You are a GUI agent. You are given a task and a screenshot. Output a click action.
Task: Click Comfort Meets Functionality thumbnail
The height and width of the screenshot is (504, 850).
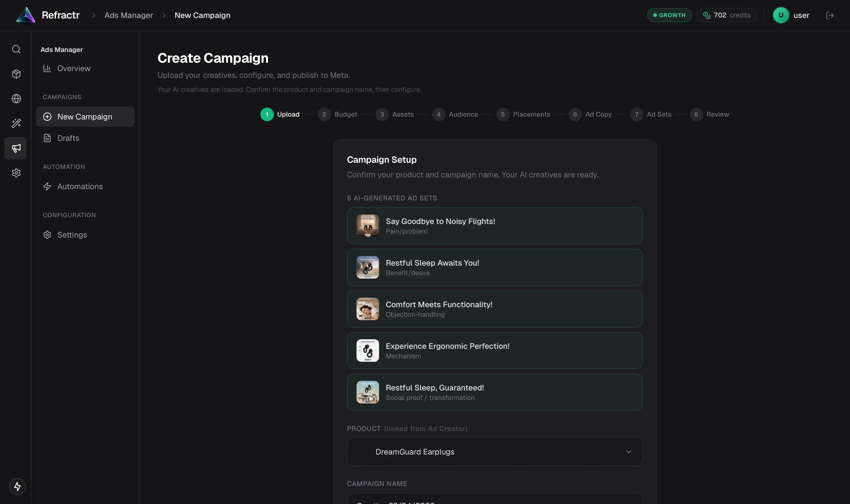(367, 309)
